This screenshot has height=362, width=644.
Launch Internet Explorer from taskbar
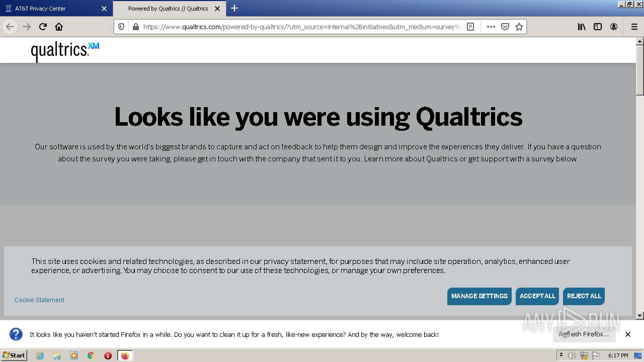tap(40, 355)
